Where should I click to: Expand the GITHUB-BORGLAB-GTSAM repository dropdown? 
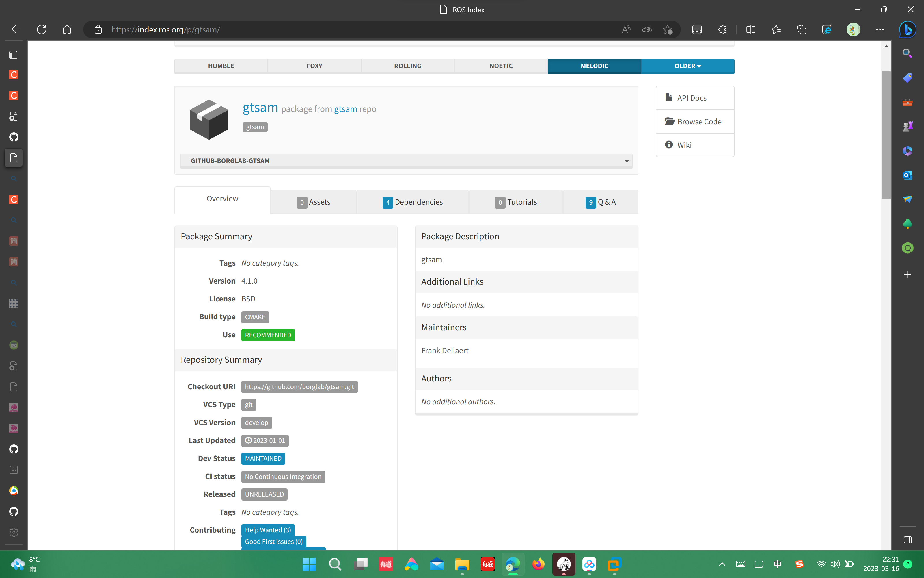[406, 161]
